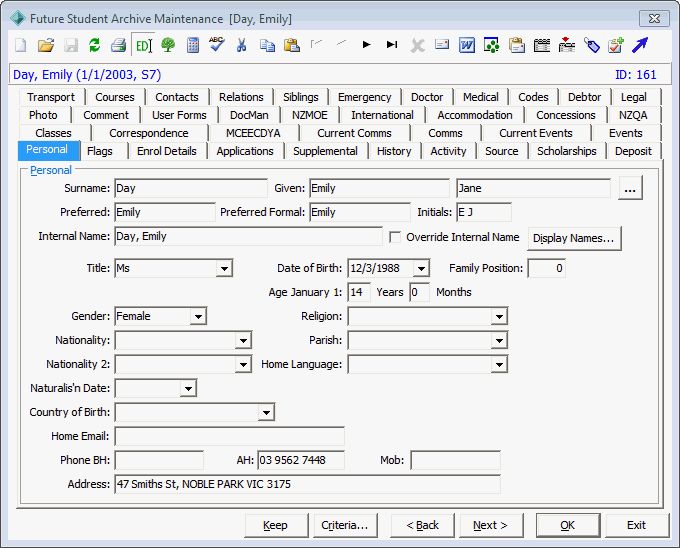Open Display Names... dialog
Screen dimensions: 680x548
coord(574,238)
